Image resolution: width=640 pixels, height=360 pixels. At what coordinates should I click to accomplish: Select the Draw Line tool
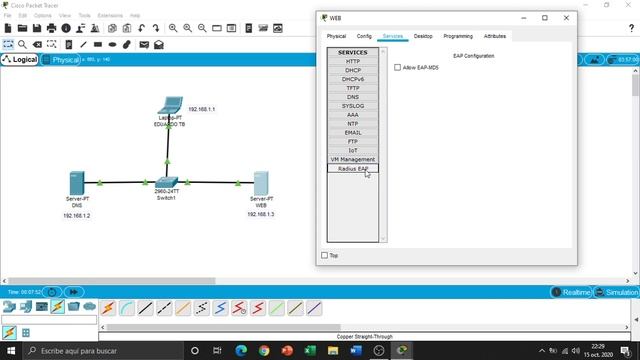[x=83, y=44]
